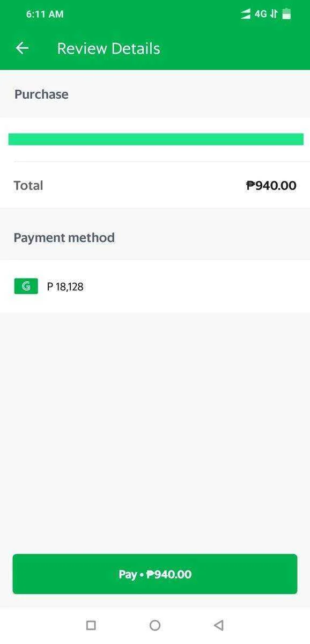Tap the ₱940.00 total amount

tap(271, 186)
